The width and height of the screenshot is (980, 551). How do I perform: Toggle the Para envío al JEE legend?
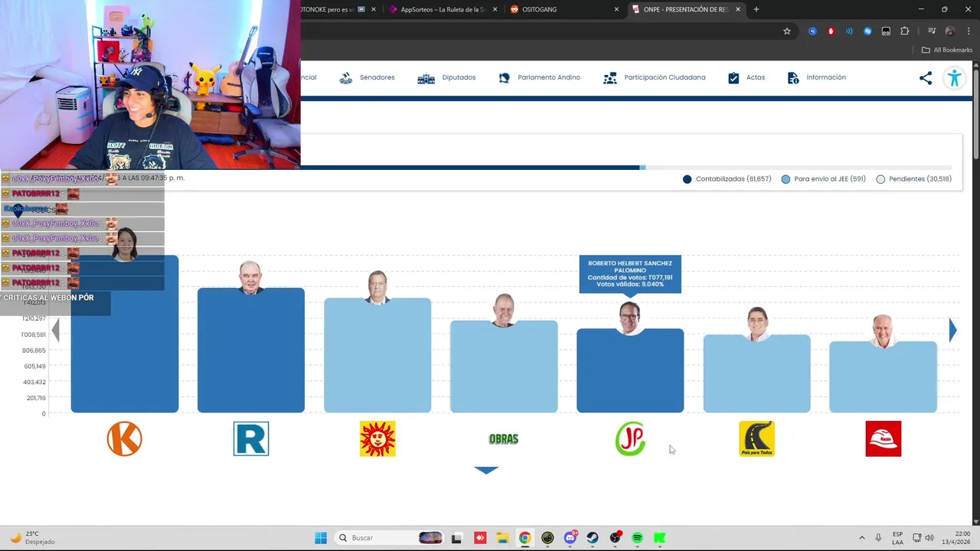point(823,179)
